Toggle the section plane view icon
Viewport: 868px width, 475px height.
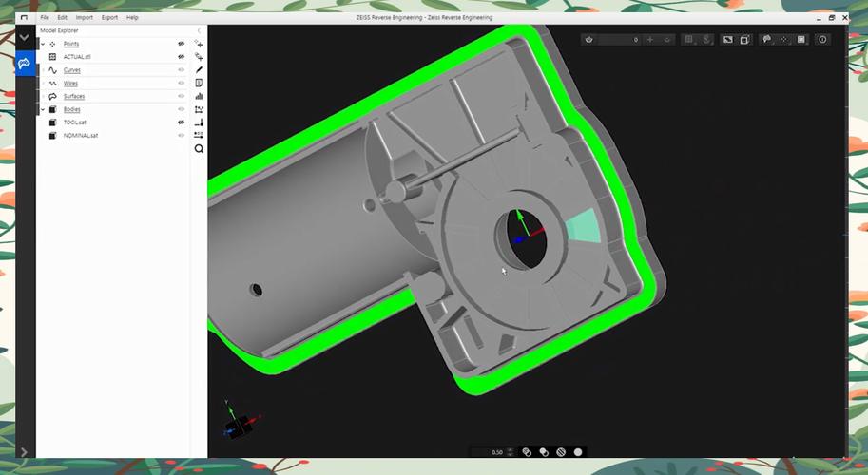click(728, 39)
